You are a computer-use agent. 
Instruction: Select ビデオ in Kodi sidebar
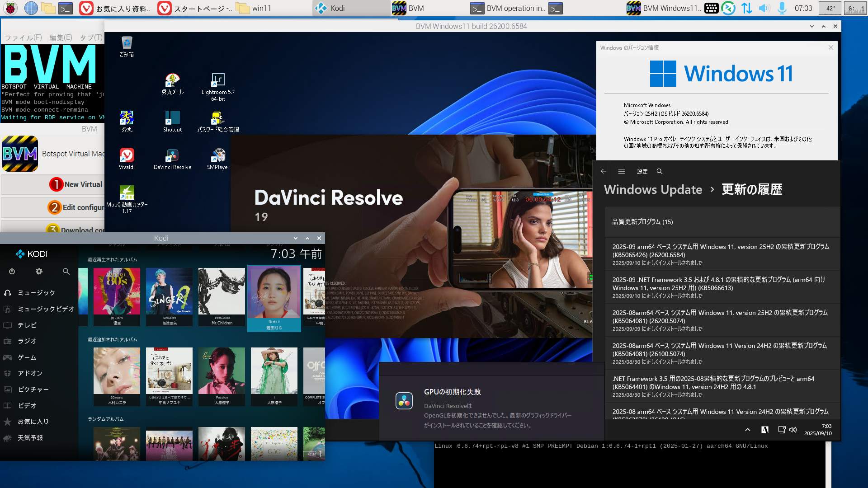click(39, 406)
